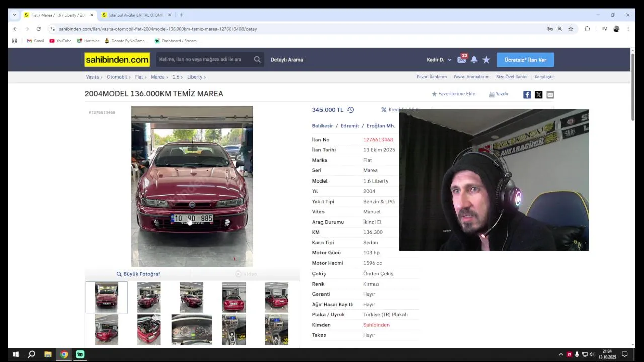Open price history clock icon

350,110
